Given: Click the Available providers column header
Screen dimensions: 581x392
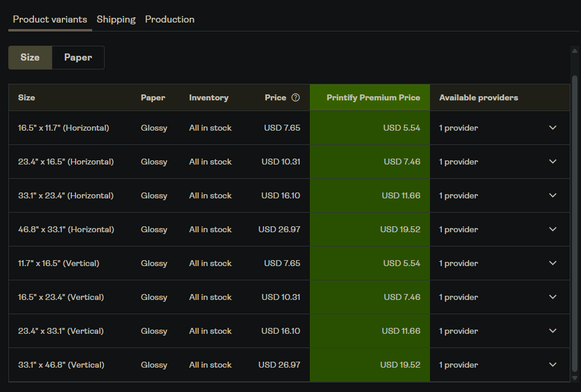Looking at the screenshot, I should [x=479, y=98].
